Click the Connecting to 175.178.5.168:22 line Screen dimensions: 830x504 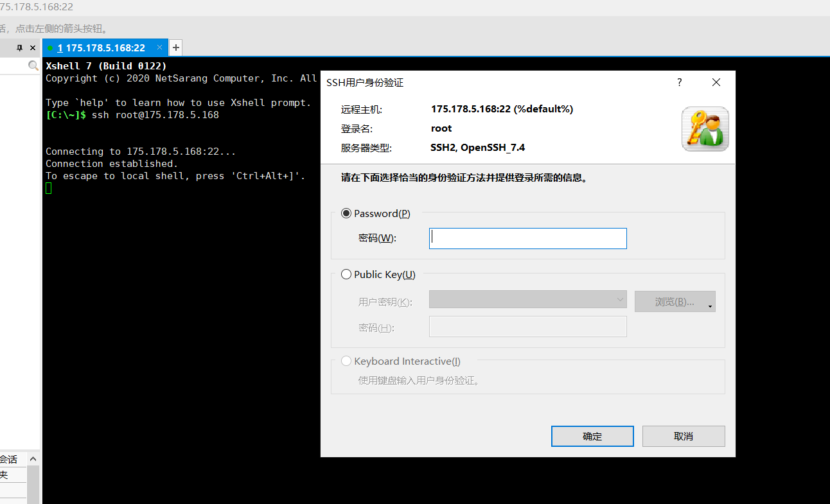(141, 152)
